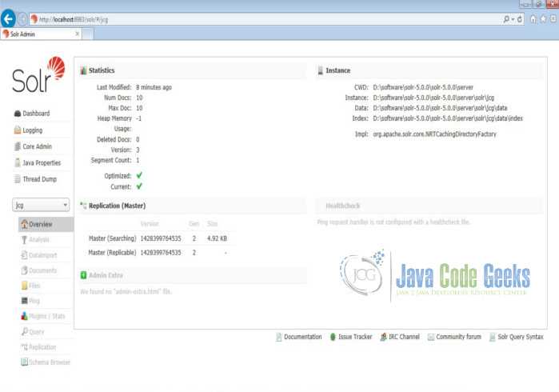Open the Analysis page for core

click(39, 240)
